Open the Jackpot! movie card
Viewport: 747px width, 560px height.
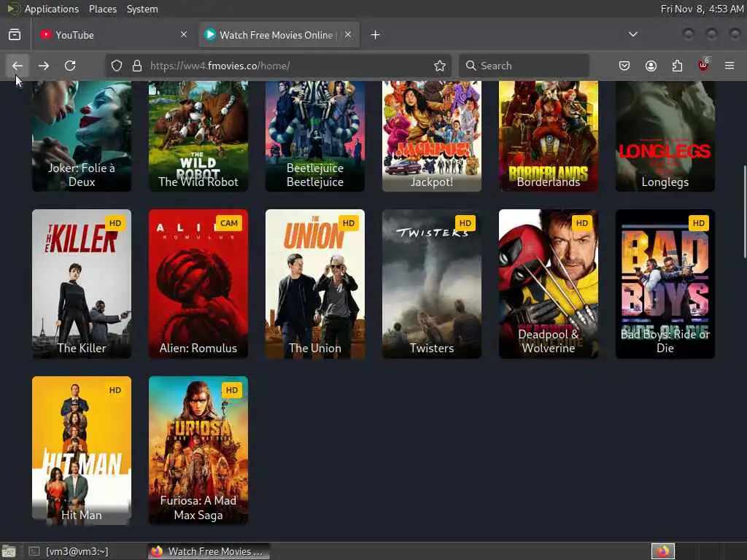432,136
